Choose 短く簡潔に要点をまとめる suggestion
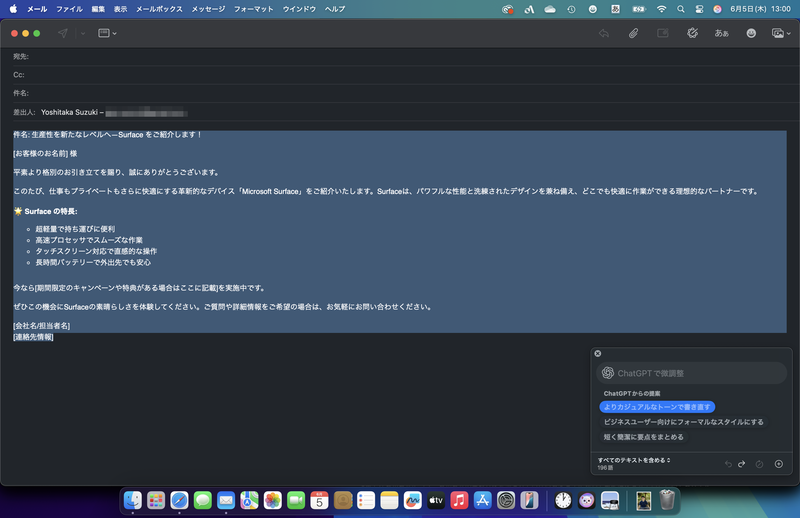The width and height of the screenshot is (800, 518). 643,437
